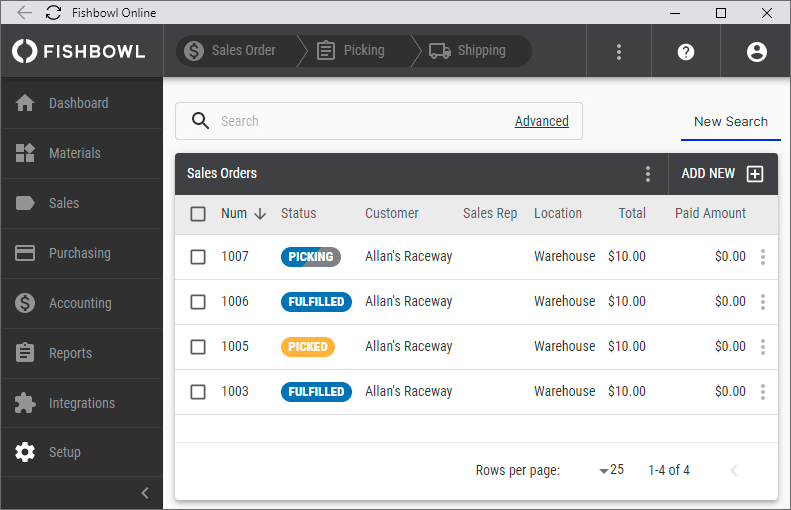Open the Sales Order workflow step

click(x=235, y=50)
